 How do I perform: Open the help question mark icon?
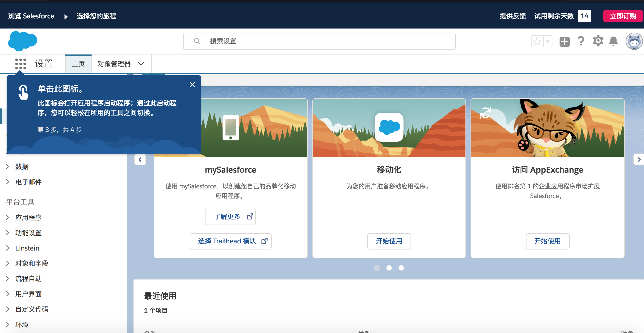click(581, 41)
